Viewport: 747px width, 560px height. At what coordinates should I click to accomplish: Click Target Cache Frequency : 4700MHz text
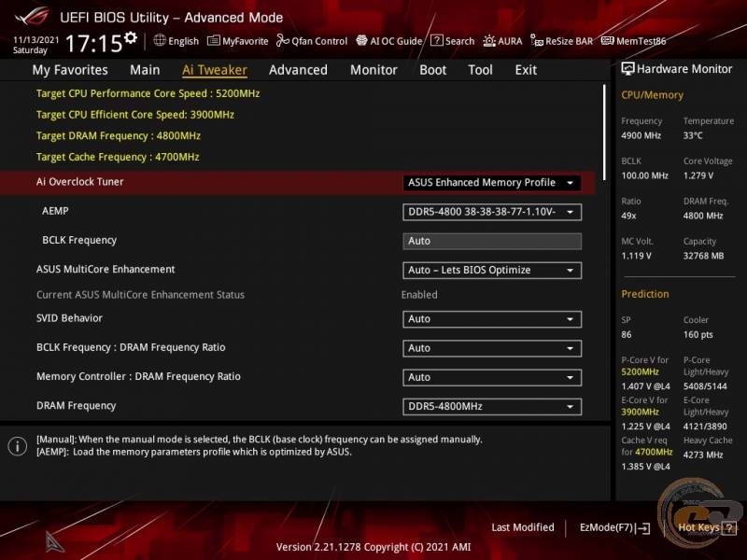click(x=118, y=157)
